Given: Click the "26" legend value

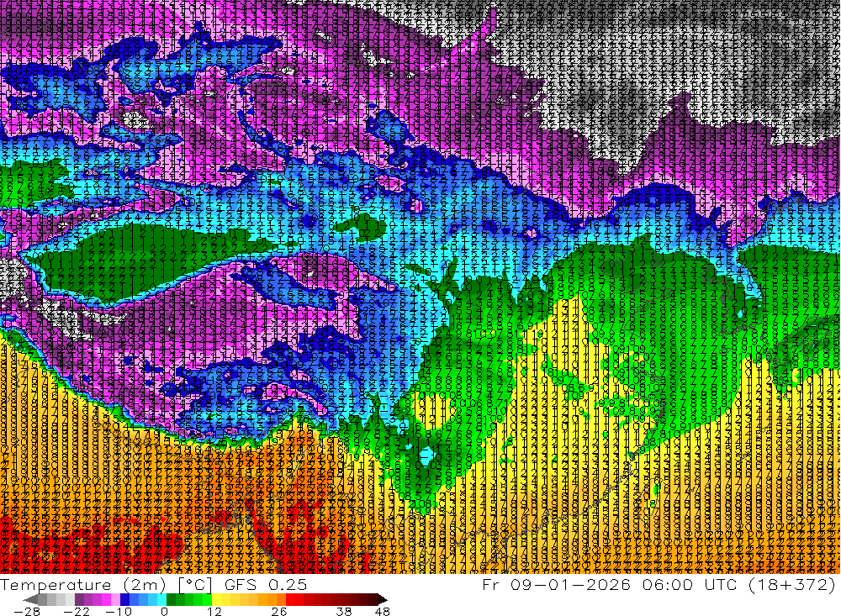Looking at the screenshot, I should coord(279,611).
